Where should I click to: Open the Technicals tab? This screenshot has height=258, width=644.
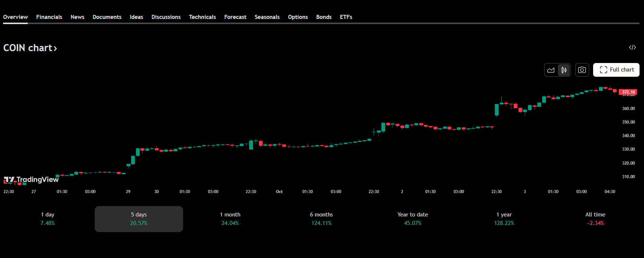[x=202, y=17]
